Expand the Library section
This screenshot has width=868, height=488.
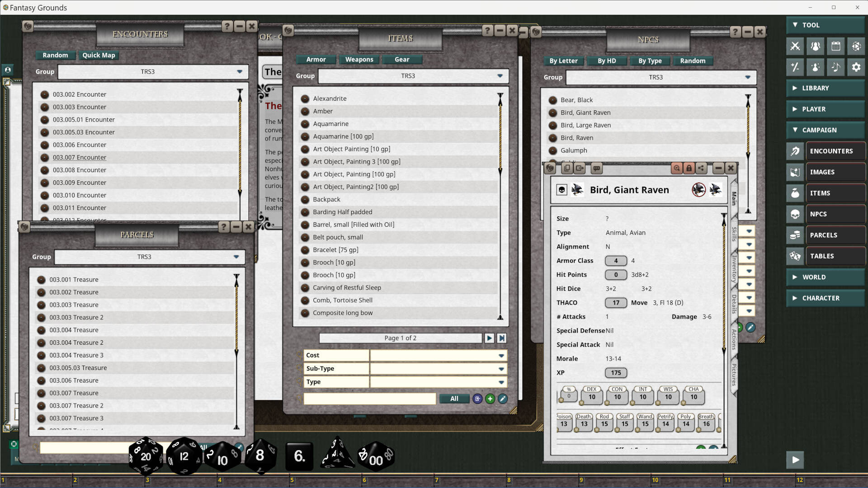click(825, 88)
